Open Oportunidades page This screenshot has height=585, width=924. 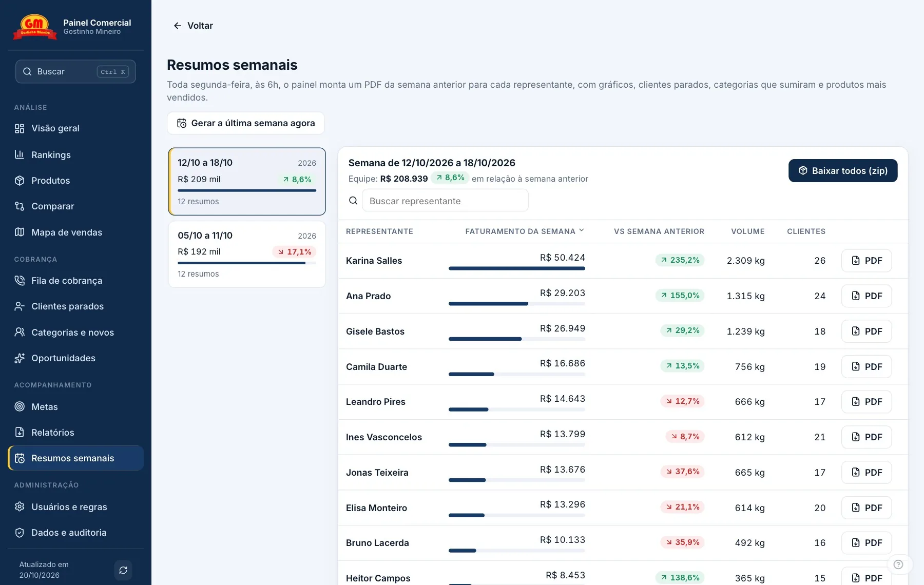(x=75, y=358)
